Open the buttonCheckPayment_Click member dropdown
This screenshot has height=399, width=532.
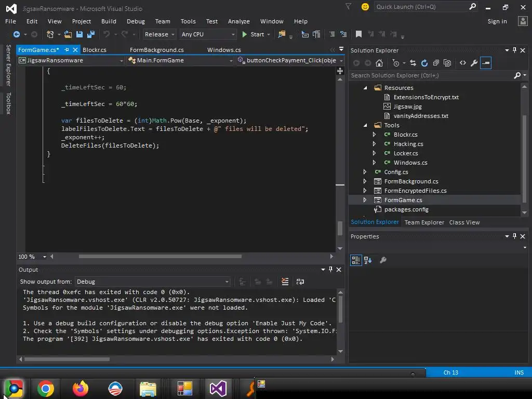point(290,60)
